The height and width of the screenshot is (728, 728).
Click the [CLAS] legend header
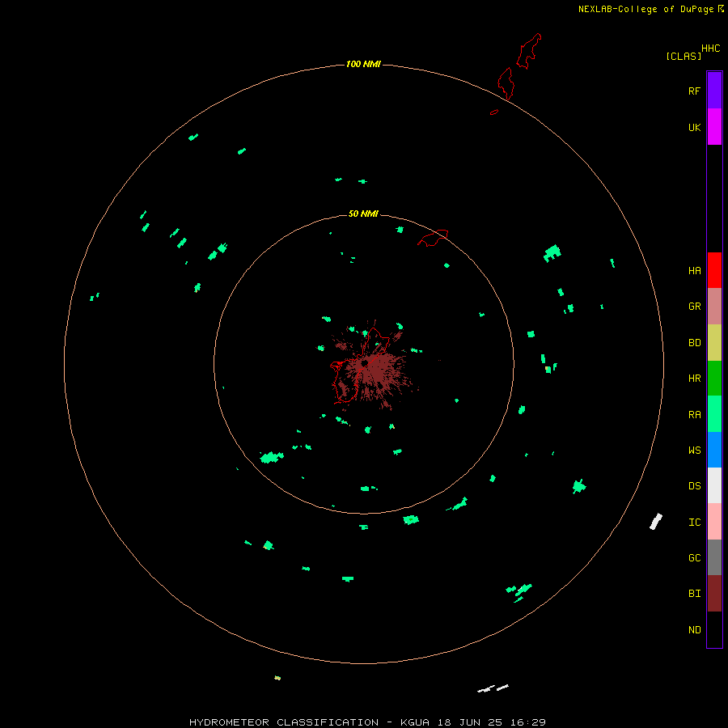pyautogui.click(x=684, y=56)
